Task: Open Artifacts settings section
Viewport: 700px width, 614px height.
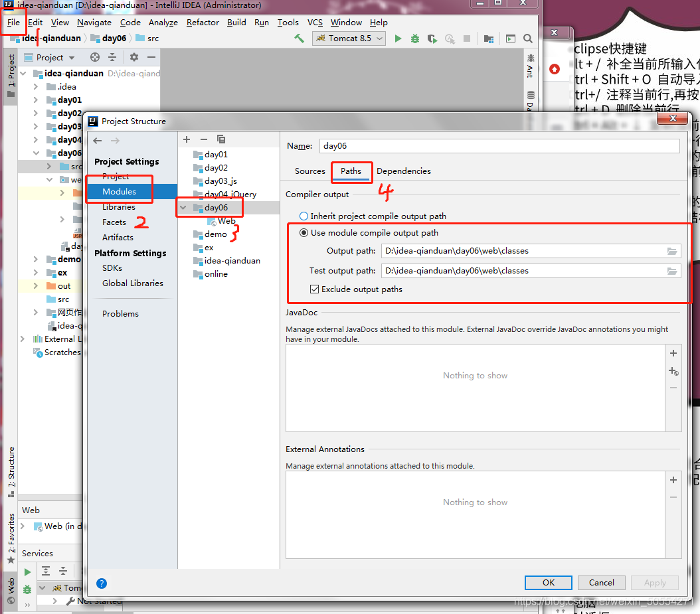Action: coord(118,238)
